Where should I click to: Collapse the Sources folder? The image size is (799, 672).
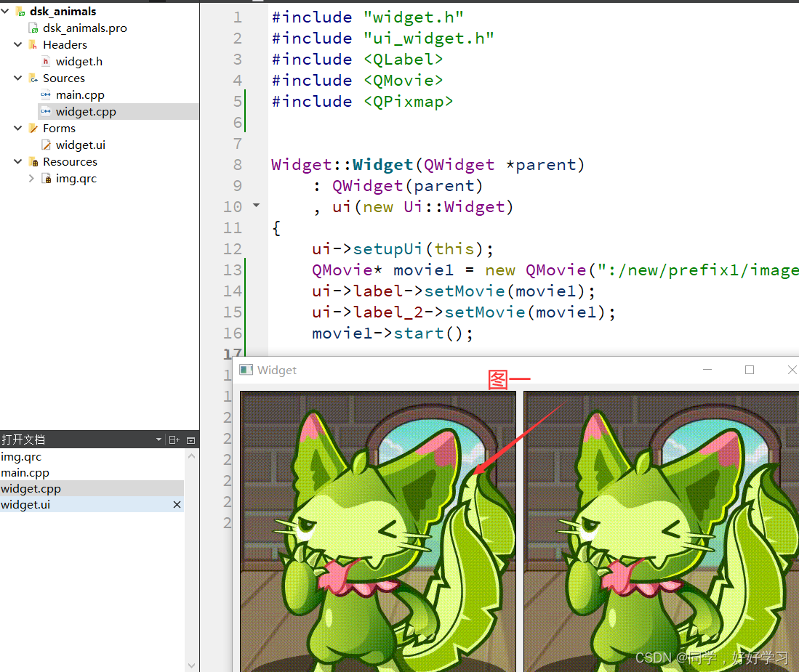click(x=18, y=78)
